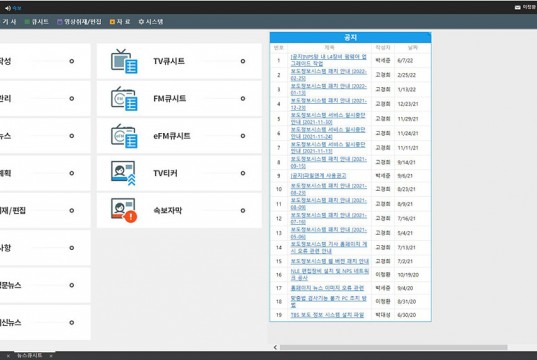Open the eFM큐시트 radio icon
The height and width of the screenshot is (360, 537).
coord(124,136)
